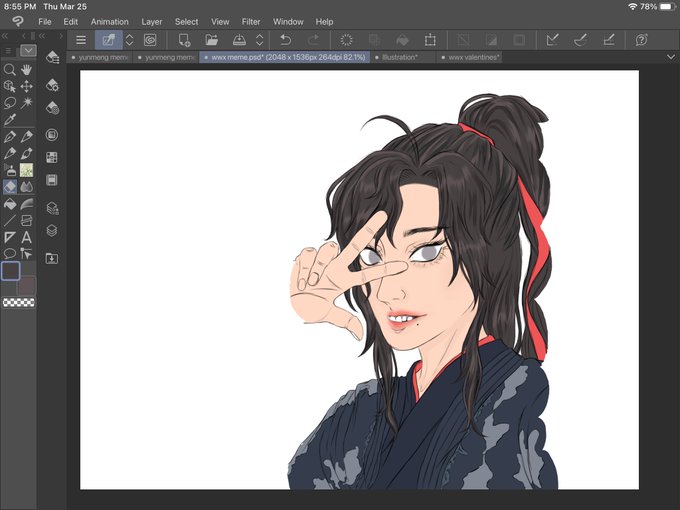The width and height of the screenshot is (680, 510).
Task: Switch to the wwx valentines tab
Action: [470, 57]
